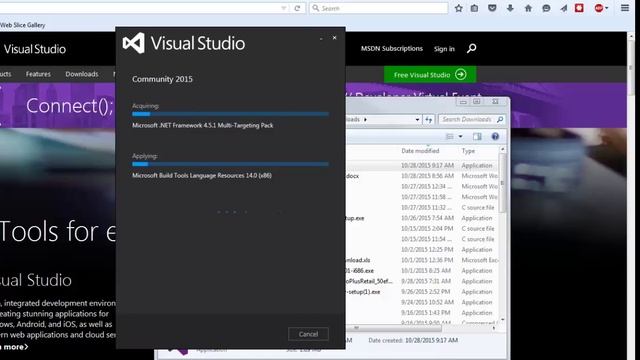Select file row dated 10/1/2015 8:25 AM
The width and height of the screenshot is (640, 360).
422,271
